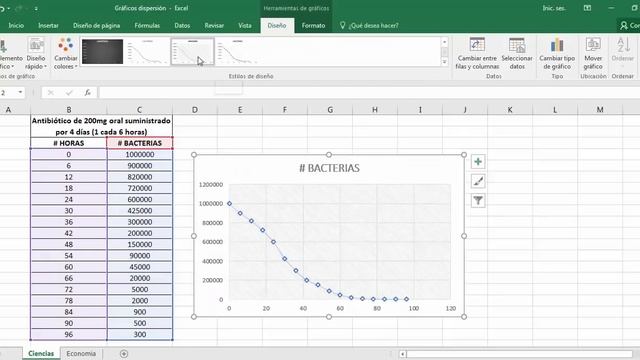The height and width of the screenshot is (360, 640).
Task: Click the # HORAS header cell
Action: [x=69, y=143]
